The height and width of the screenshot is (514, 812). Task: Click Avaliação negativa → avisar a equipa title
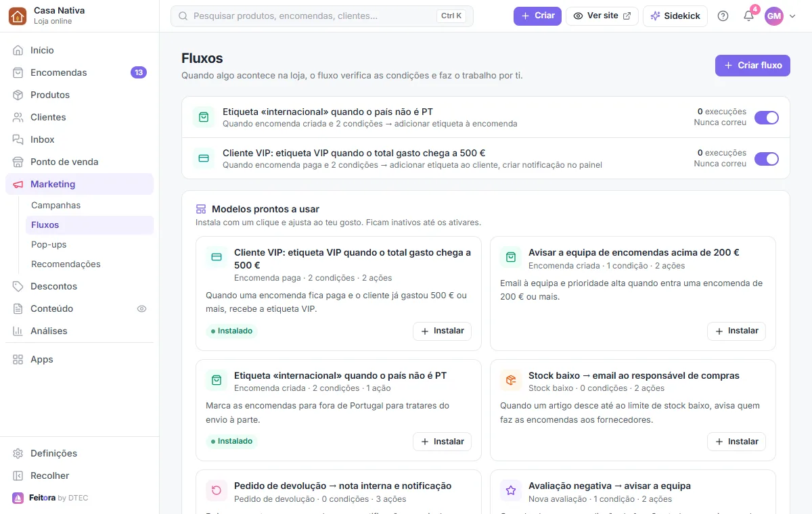610,486
